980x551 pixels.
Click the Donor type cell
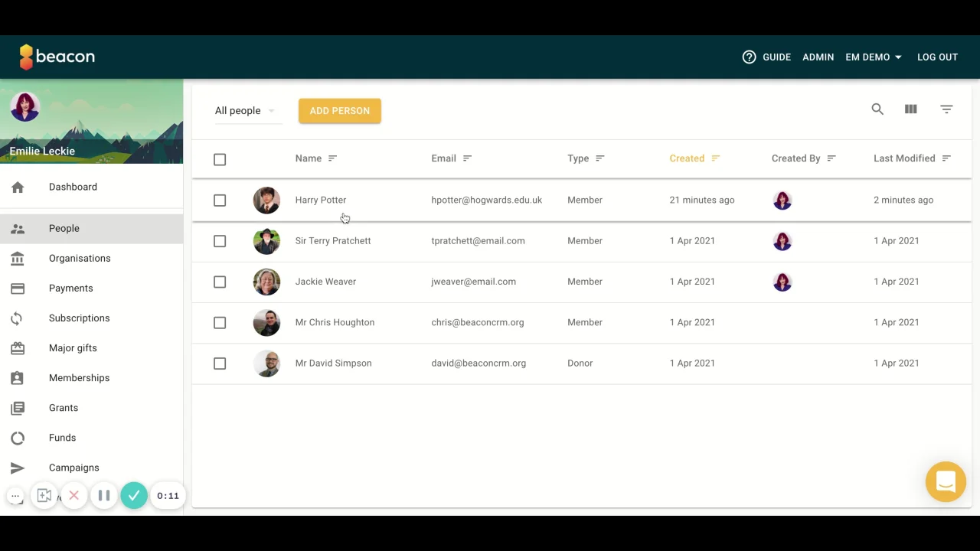[580, 363]
